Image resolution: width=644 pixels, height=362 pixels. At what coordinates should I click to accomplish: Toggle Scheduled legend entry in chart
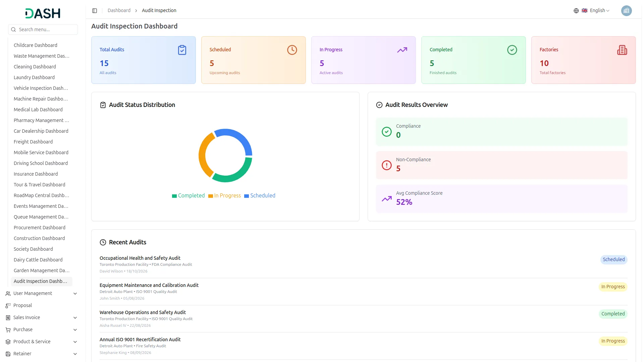pos(260,196)
